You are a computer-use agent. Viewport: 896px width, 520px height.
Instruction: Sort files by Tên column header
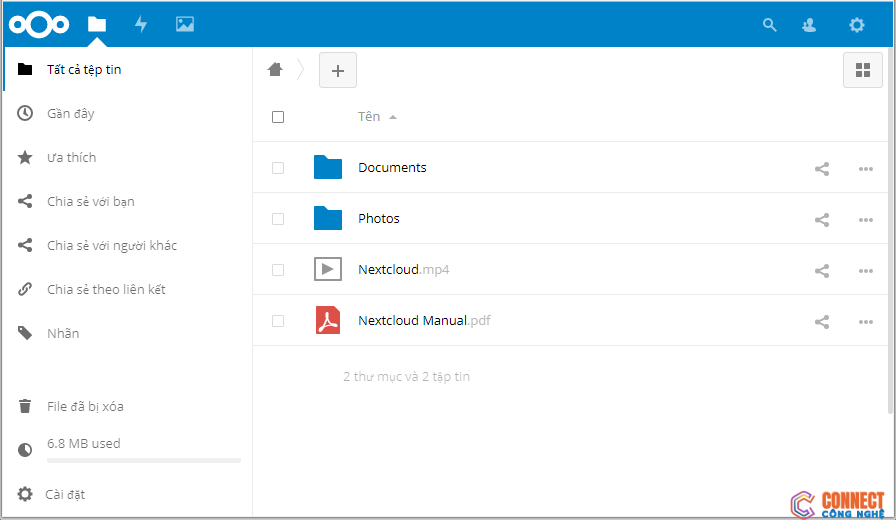(377, 117)
